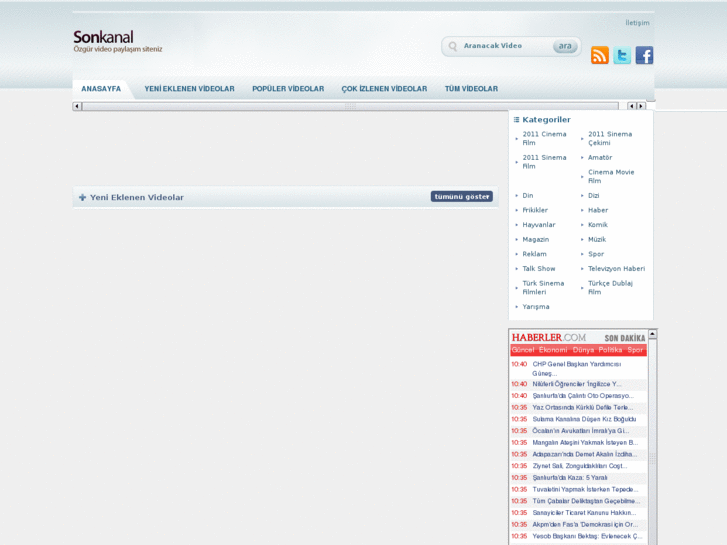Open the Müzik category

click(x=597, y=239)
